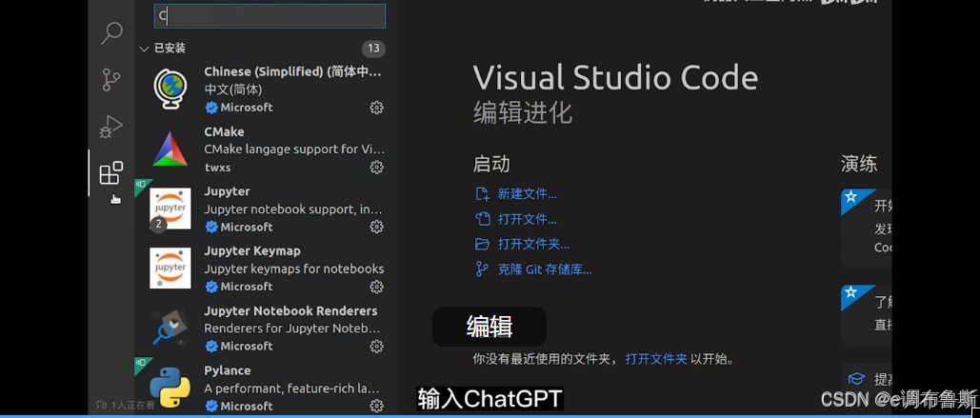Click the open folder icon
This screenshot has width=980, height=418.
coord(483,245)
